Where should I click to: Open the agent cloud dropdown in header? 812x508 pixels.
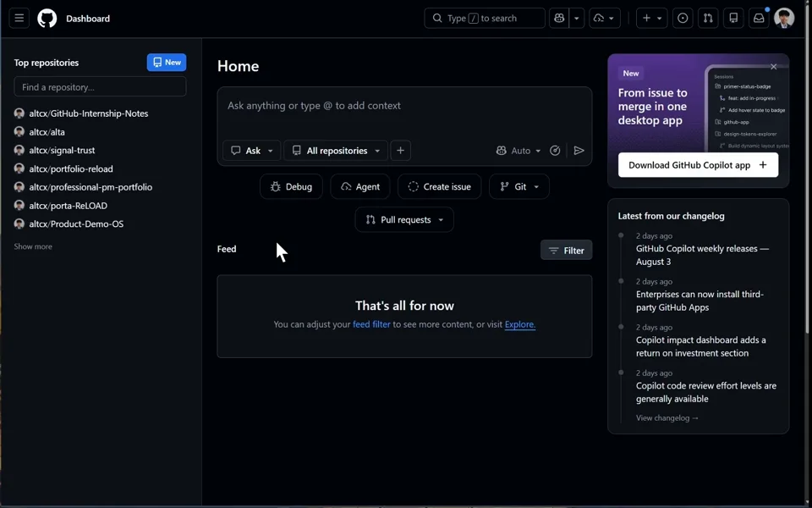coord(604,18)
